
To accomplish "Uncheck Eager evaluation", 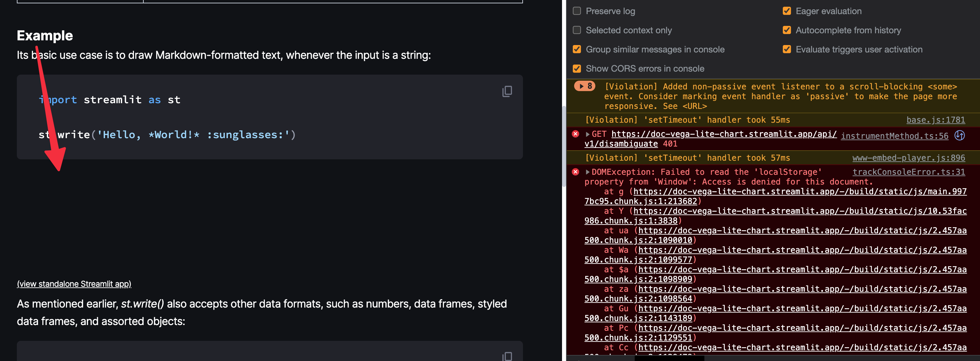I will [787, 11].
